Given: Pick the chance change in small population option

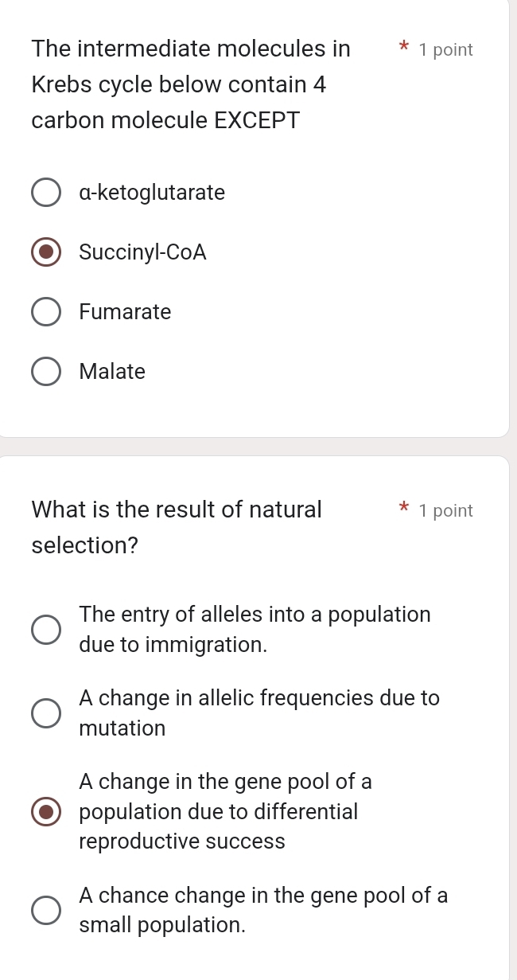Looking at the screenshot, I should [45, 909].
